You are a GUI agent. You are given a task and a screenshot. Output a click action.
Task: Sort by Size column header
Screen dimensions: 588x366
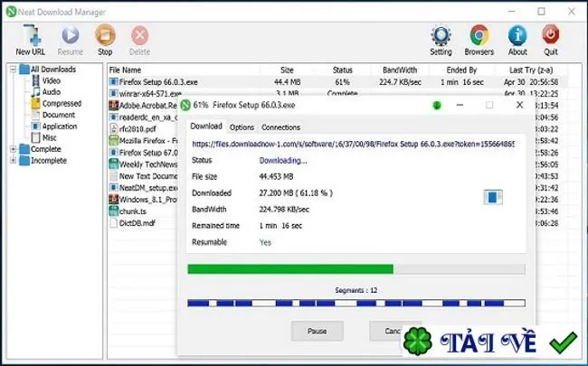[287, 70]
